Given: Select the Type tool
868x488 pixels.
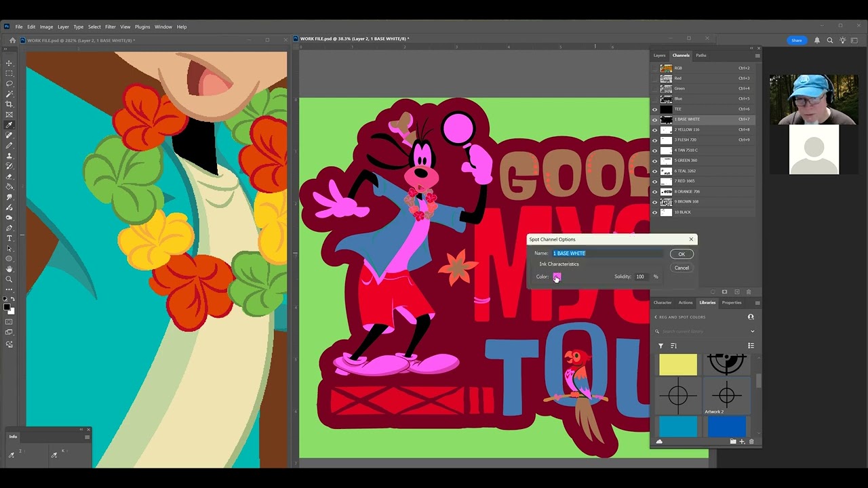Looking at the screenshot, I should click(x=9, y=238).
